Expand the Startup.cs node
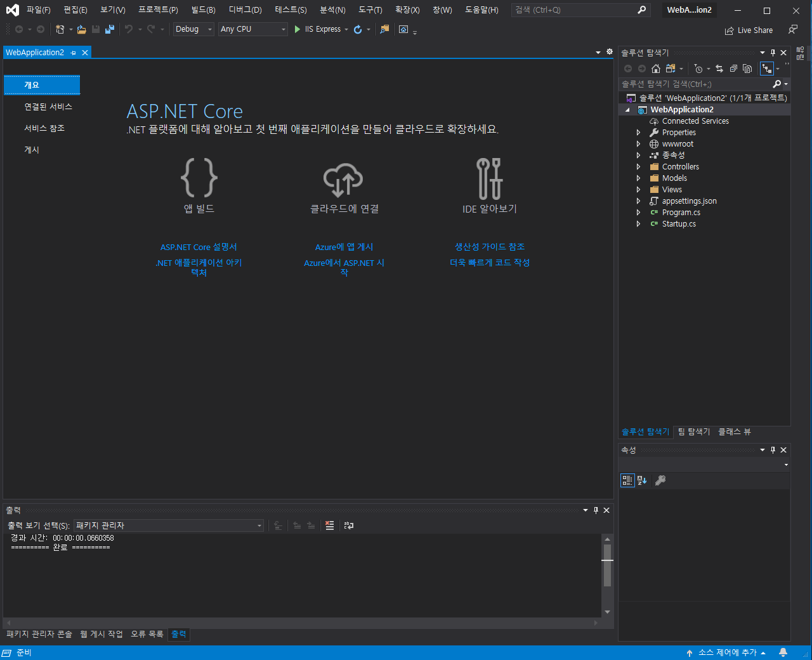 click(638, 224)
